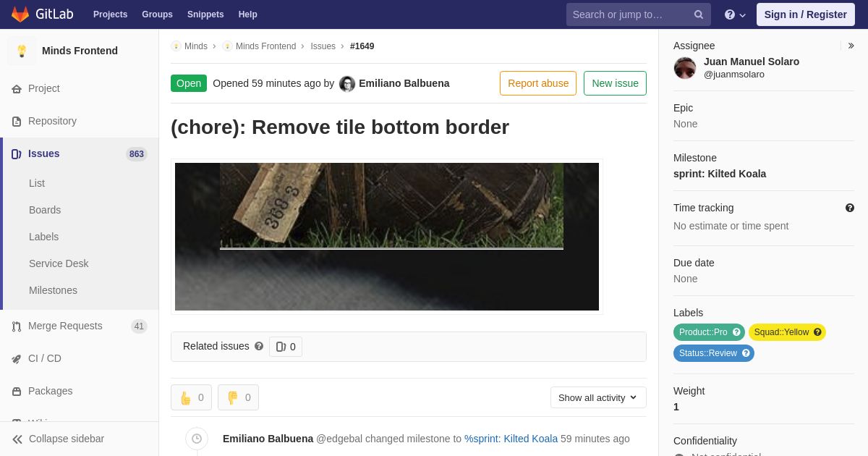Click the Emiliano Balbuena author name link
Image resolution: width=868 pixels, height=456 pixels.
[404, 83]
